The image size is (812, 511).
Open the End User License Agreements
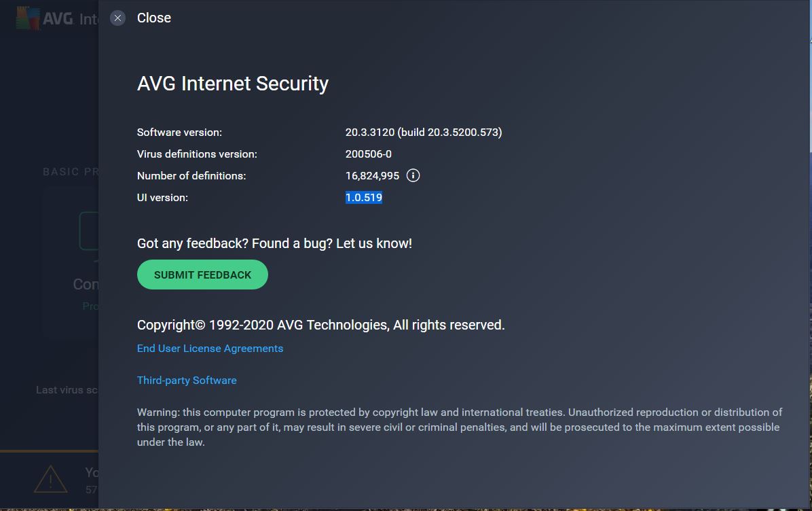210,348
